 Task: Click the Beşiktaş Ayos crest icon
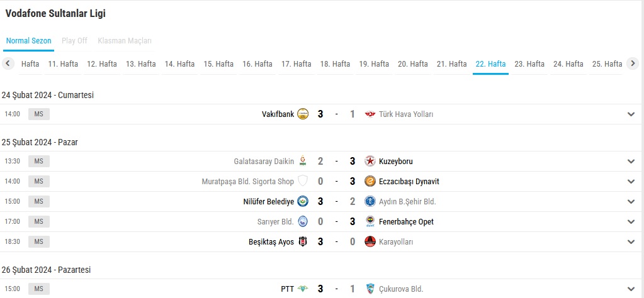303,241
